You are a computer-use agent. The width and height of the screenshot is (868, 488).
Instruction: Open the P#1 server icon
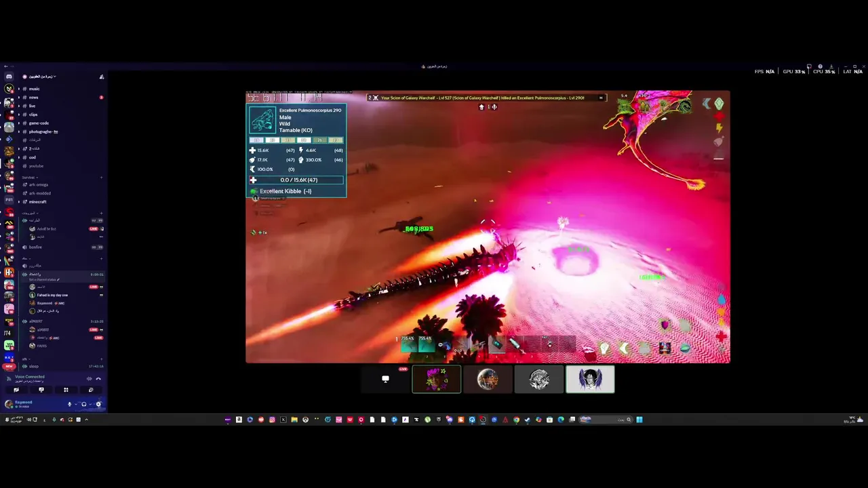click(x=9, y=200)
